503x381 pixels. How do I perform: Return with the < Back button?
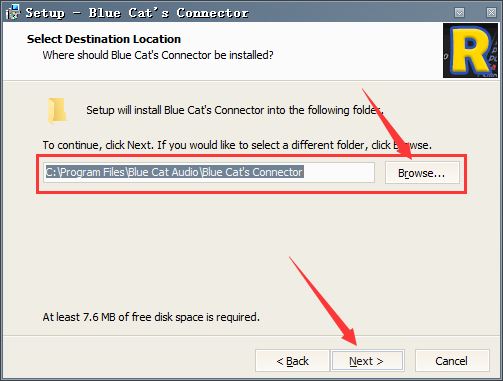292,361
